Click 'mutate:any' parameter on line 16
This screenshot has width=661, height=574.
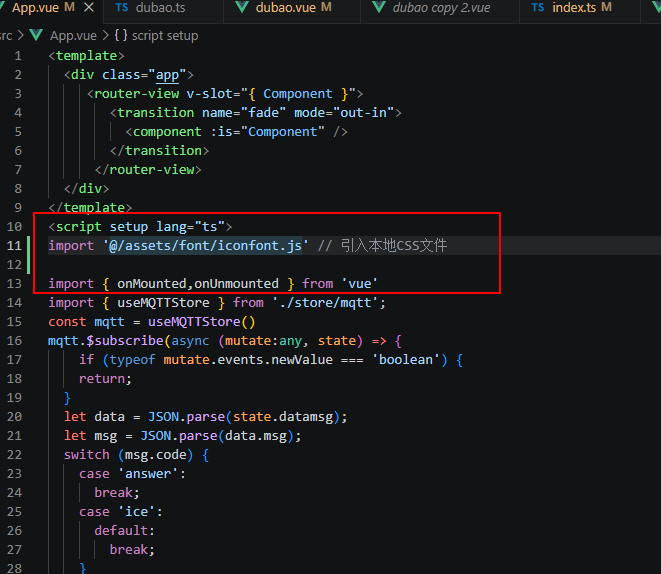(263, 341)
